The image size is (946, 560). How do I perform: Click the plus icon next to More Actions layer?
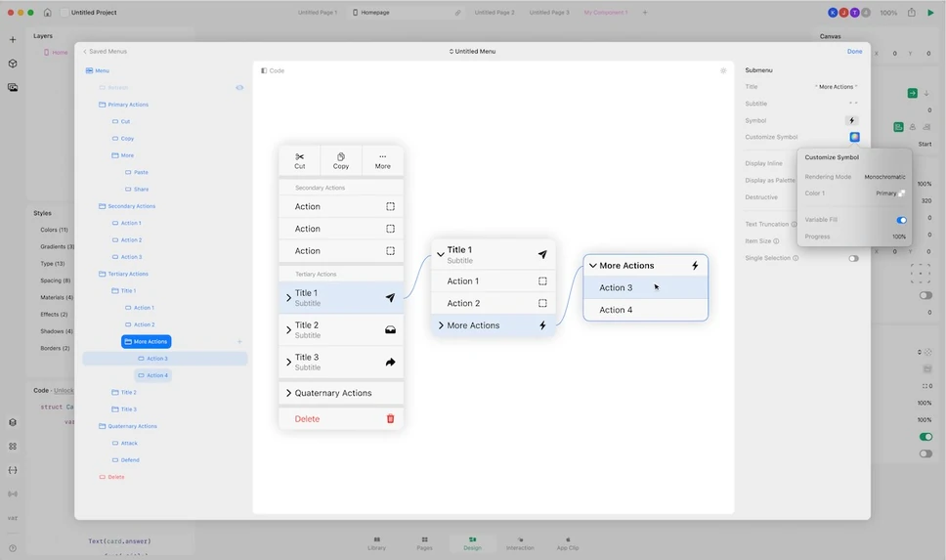[x=239, y=341]
